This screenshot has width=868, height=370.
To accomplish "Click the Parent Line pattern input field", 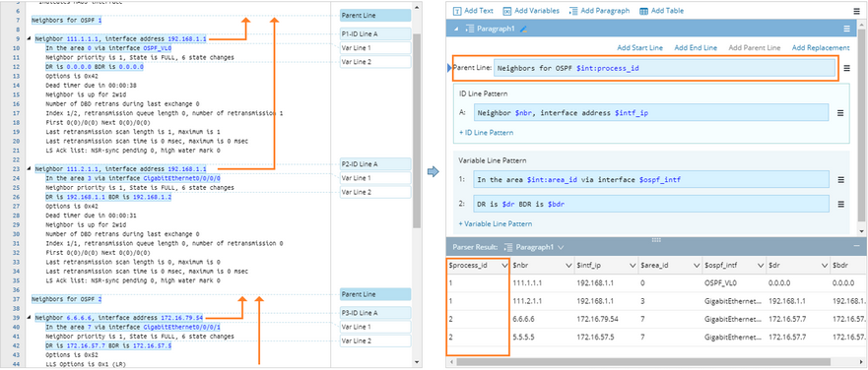I will pos(664,68).
